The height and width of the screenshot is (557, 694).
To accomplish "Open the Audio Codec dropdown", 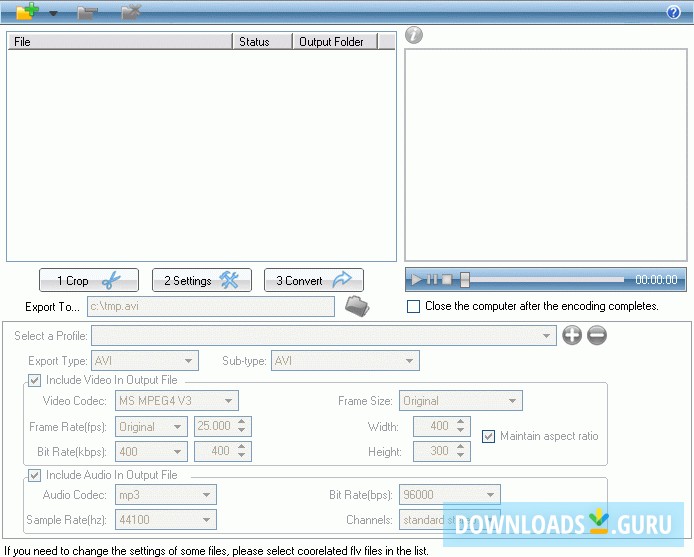I will 166,495.
